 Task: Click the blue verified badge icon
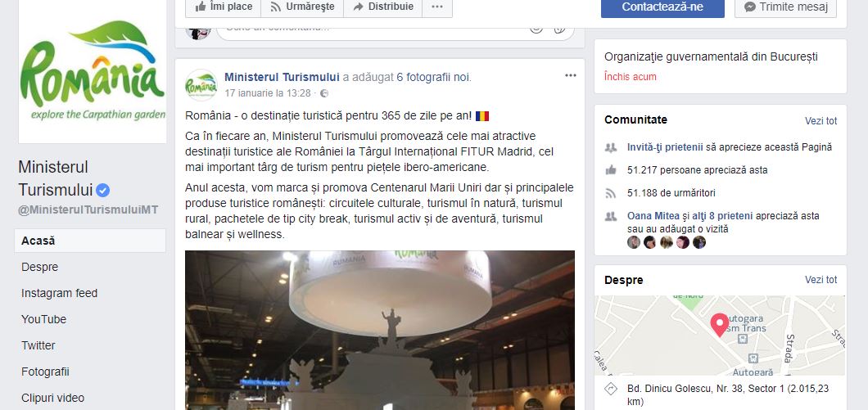pos(103,191)
